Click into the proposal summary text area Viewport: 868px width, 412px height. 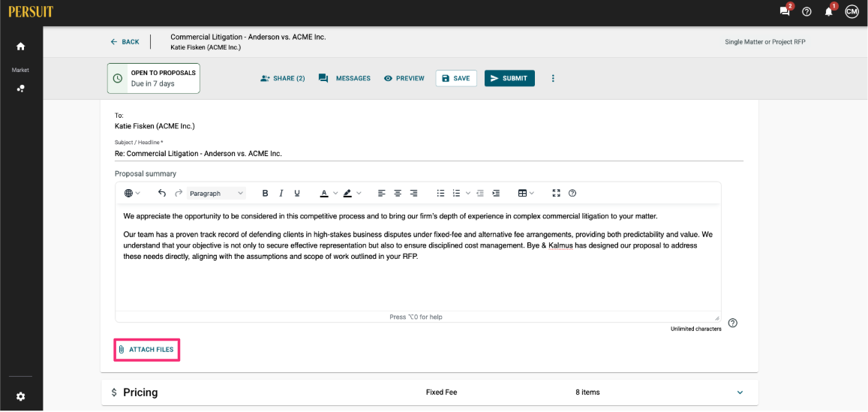click(418, 257)
